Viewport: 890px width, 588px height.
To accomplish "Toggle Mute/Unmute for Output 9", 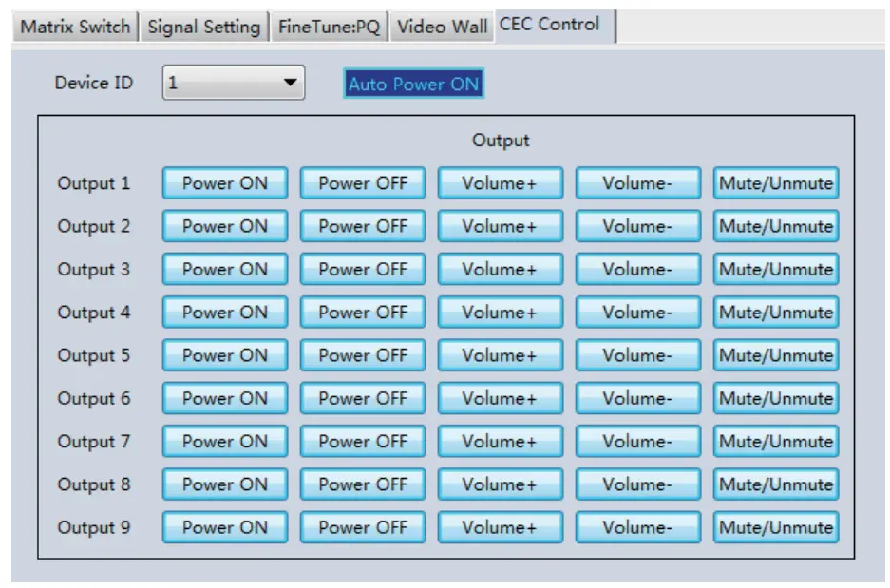I will 775,526.
